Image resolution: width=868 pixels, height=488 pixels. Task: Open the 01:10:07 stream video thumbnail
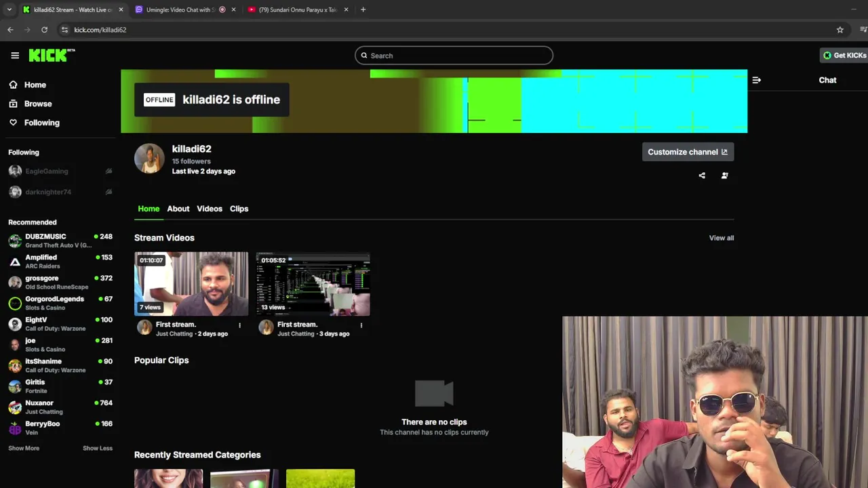pyautogui.click(x=191, y=284)
